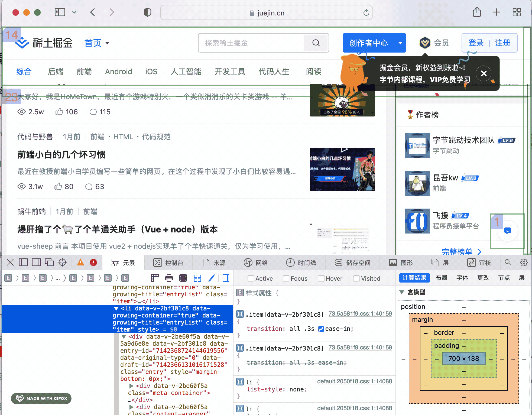Open the inspector settings gear
This screenshot has height=415, width=532.
524,262
